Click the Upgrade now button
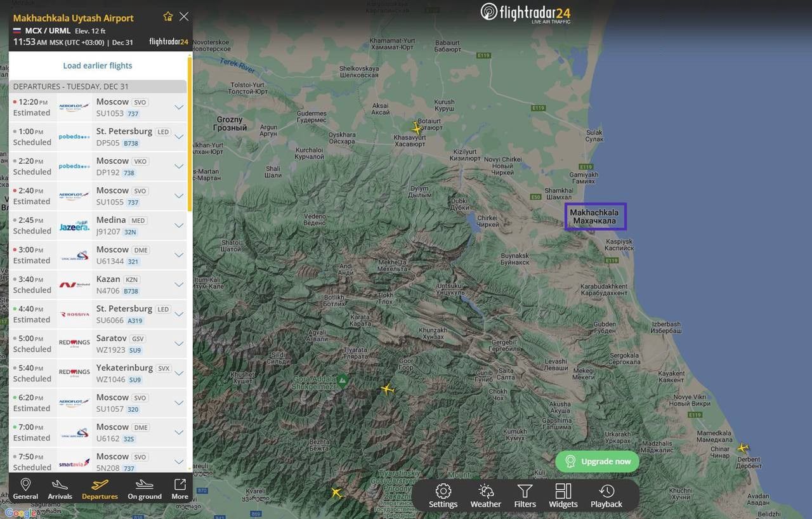The height and width of the screenshot is (519, 812). coord(597,461)
